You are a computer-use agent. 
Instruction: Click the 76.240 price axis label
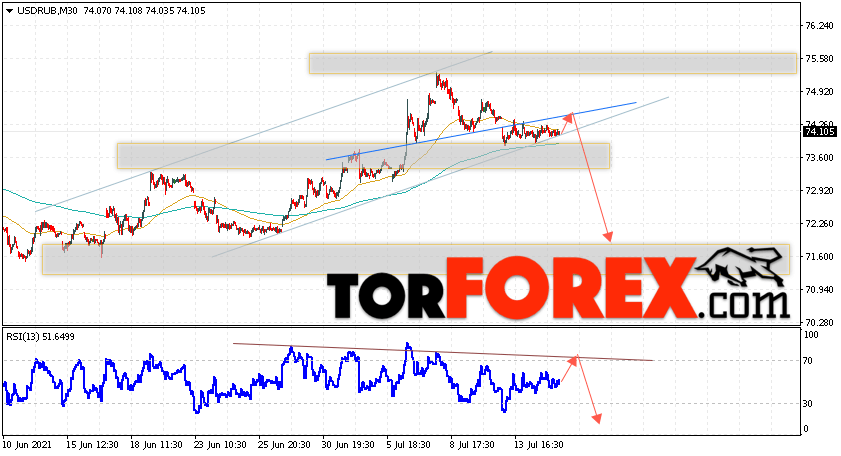click(820, 26)
